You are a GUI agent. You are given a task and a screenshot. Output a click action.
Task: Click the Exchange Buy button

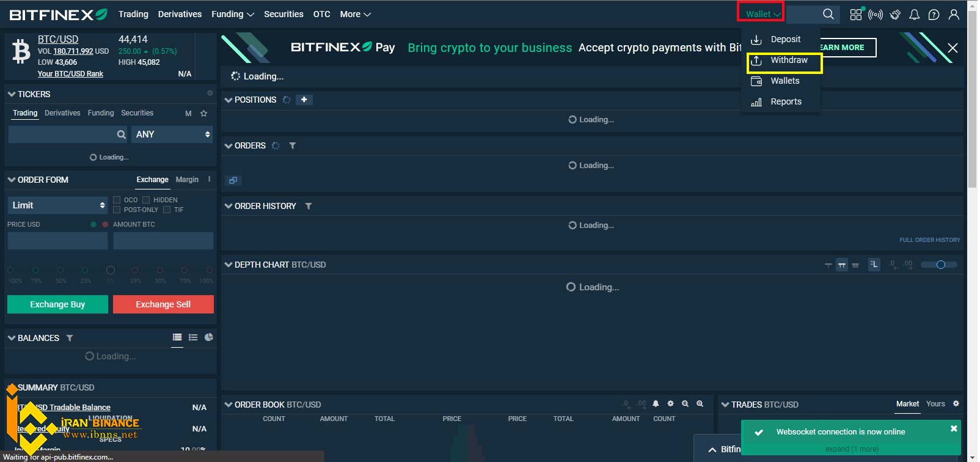pyautogui.click(x=57, y=304)
